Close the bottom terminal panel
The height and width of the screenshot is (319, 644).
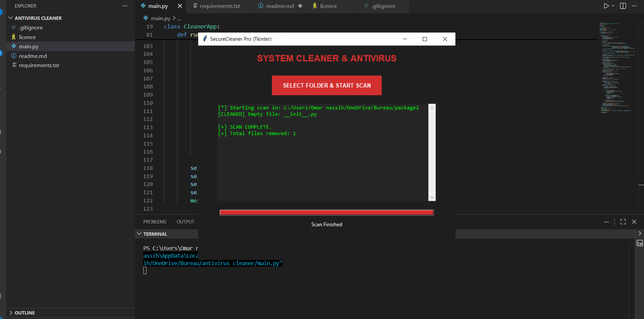coord(634,222)
